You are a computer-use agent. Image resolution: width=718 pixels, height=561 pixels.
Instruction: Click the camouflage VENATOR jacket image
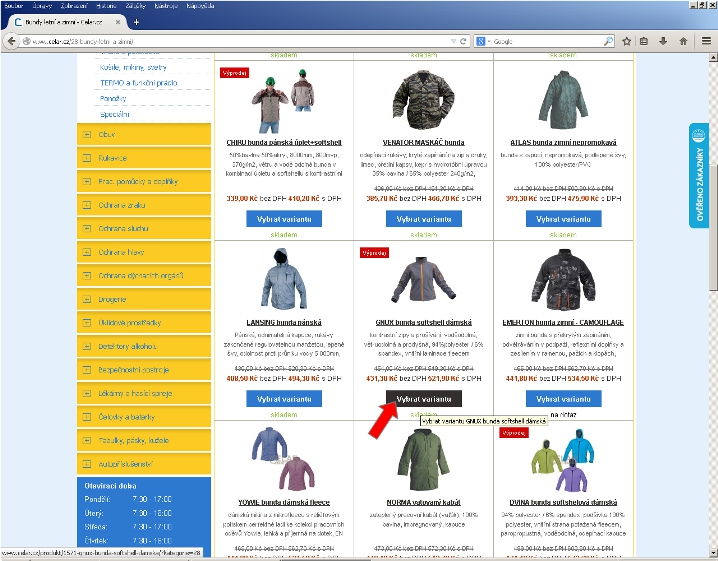tap(424, 100)
